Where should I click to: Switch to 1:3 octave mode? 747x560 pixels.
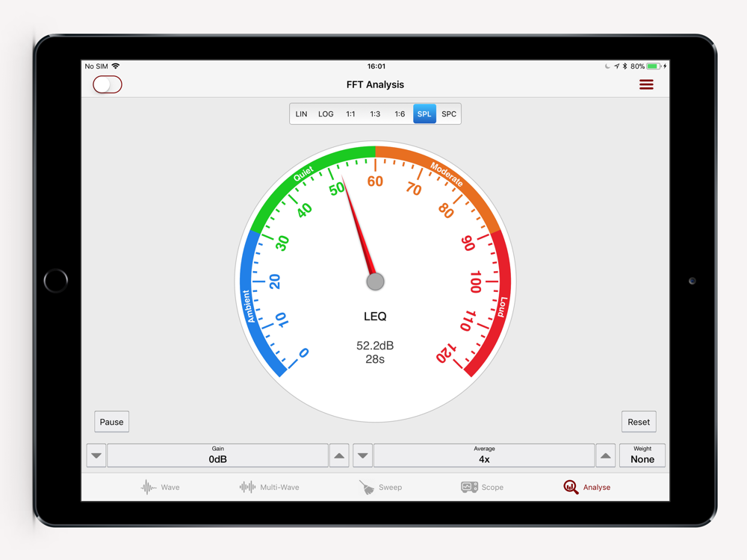point(376,113)
